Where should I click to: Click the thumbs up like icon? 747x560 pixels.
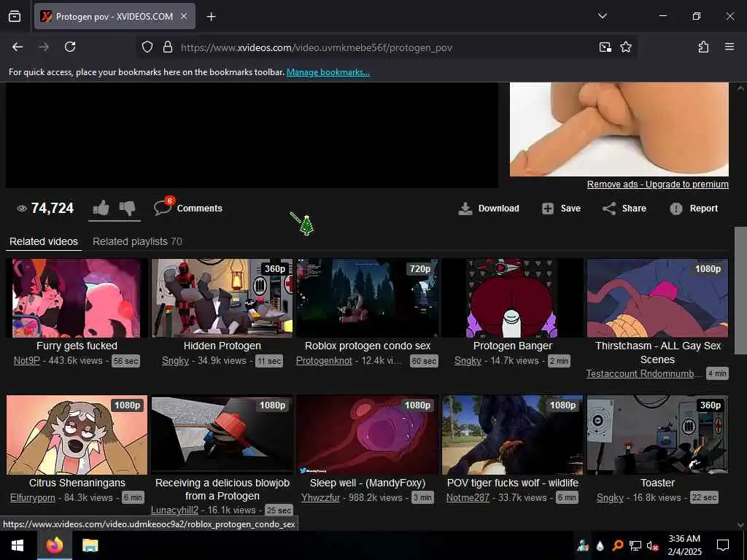click(101, 208)
